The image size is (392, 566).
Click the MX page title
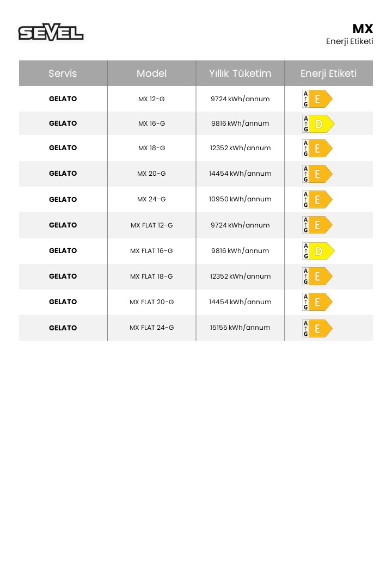tap(363, 29)
